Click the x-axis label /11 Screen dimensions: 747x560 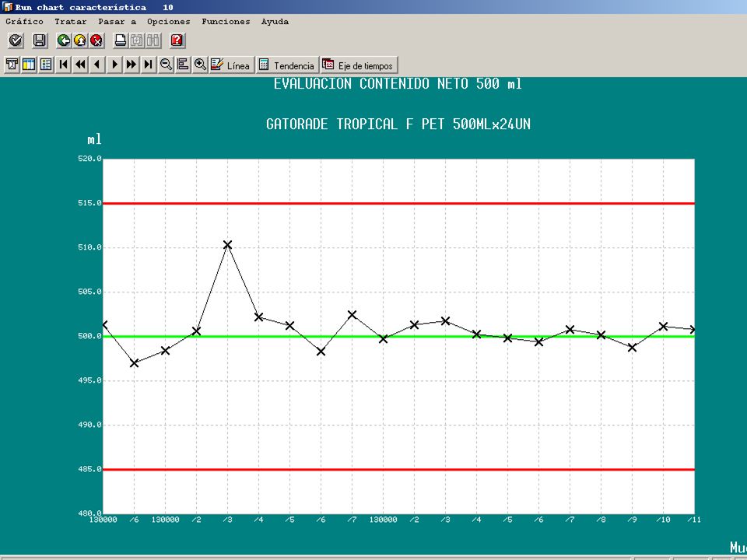(x=694, y=520)
